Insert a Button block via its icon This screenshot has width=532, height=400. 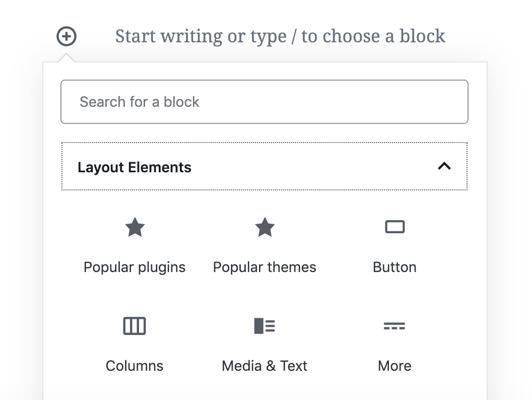394,227
